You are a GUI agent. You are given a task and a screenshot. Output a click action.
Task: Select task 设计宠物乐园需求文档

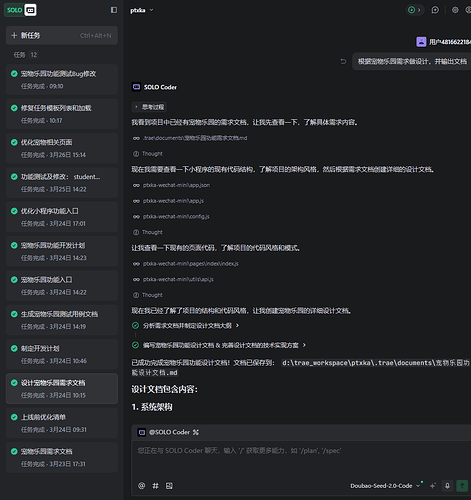(62, 389)
